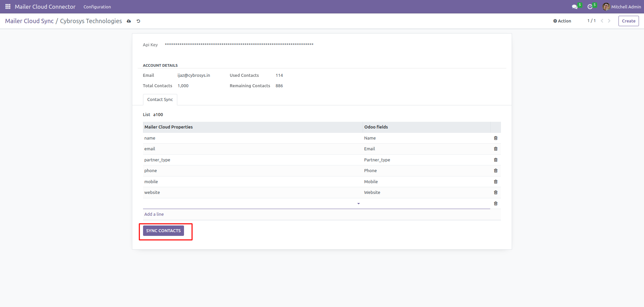
Task: Click the discard changes undo icon
Action: pos(138,21)
